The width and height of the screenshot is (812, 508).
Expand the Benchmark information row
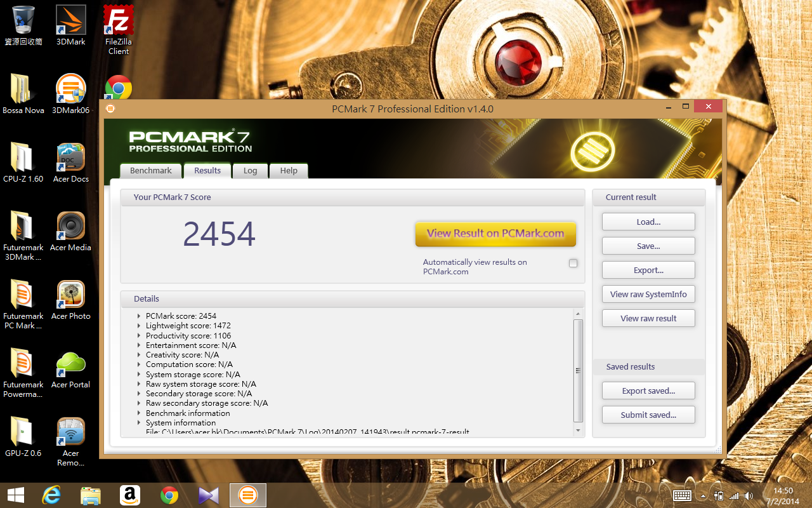[139, 413]
